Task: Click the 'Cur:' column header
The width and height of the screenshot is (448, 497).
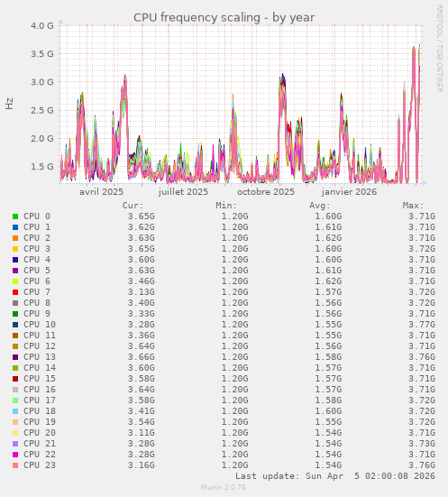Action: 133,206
